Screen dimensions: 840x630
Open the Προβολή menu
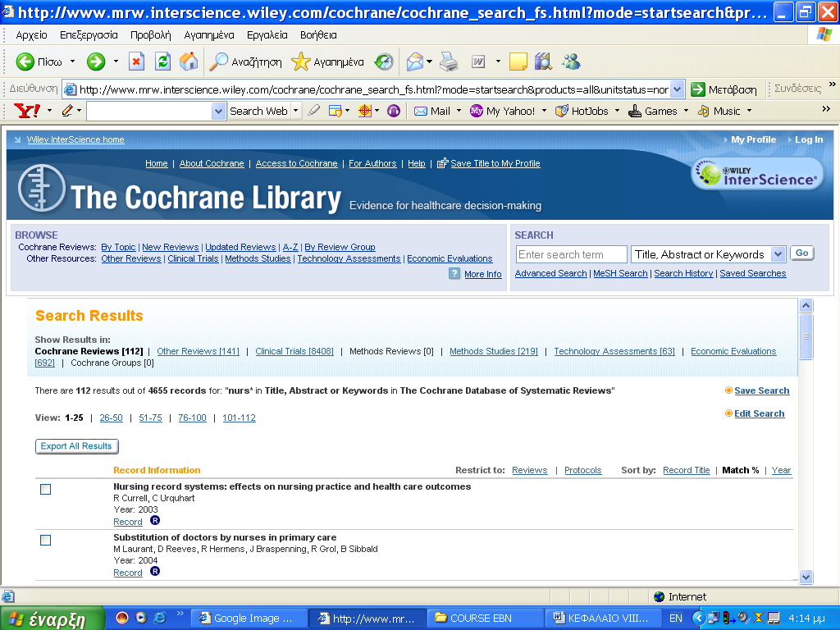coord(151,34)
